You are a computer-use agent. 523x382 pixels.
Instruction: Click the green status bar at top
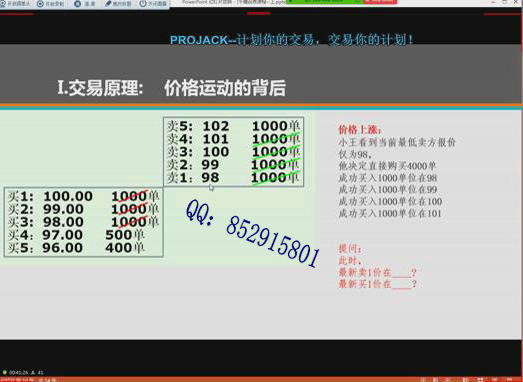324,2
